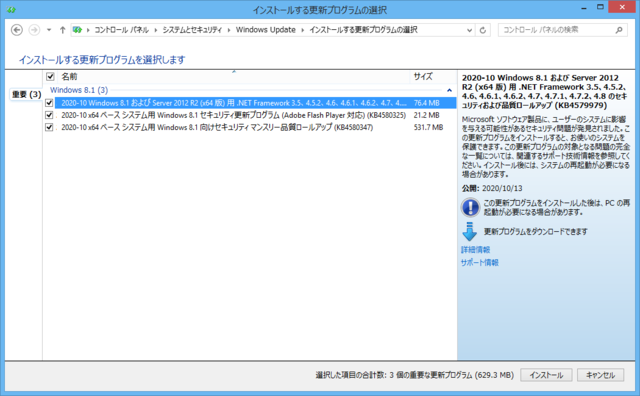Screen dimensions: 640x396
Task: Collapse the Windows 8.1 (3) group chevron
Action: (449, 90)
